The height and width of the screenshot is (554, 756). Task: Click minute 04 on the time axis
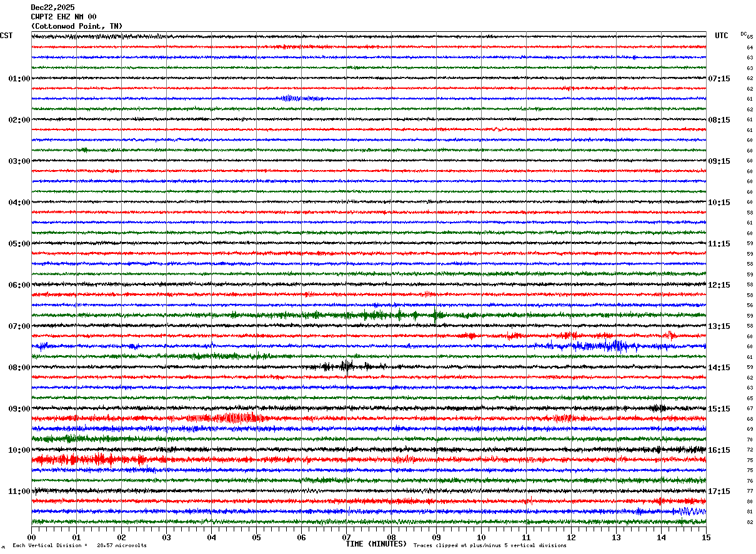(211, 537)
